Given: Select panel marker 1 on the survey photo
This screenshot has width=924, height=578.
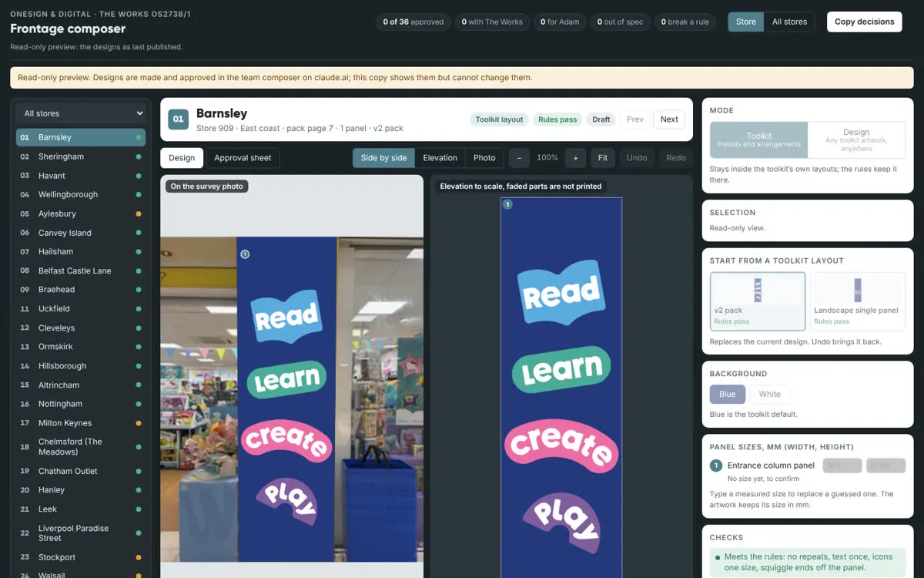Looking at the screenshot, I should point(245,254).
